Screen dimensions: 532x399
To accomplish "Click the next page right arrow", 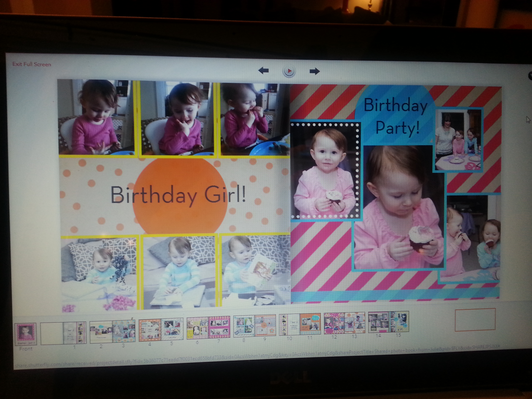I will coord(314,71).
